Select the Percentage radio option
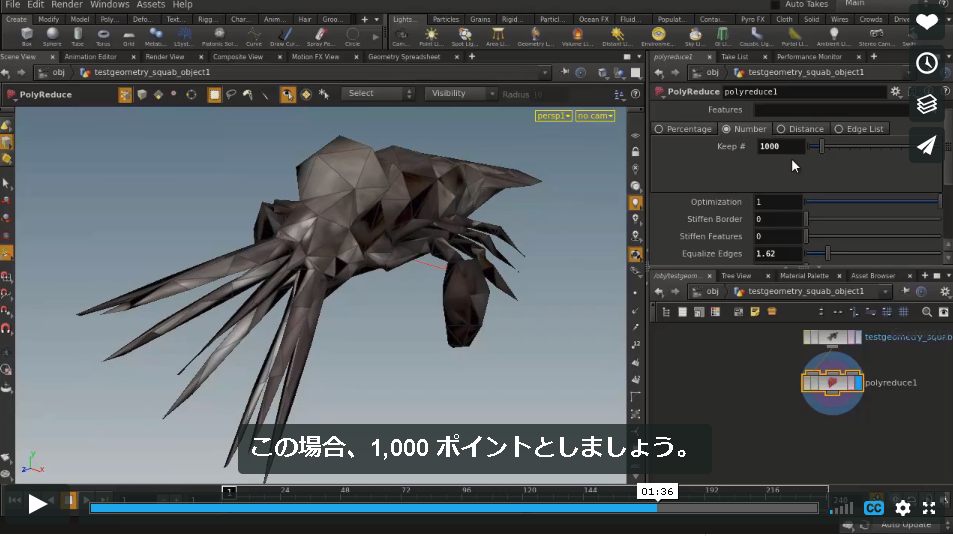The image size is (953, 536). [683, 129]
